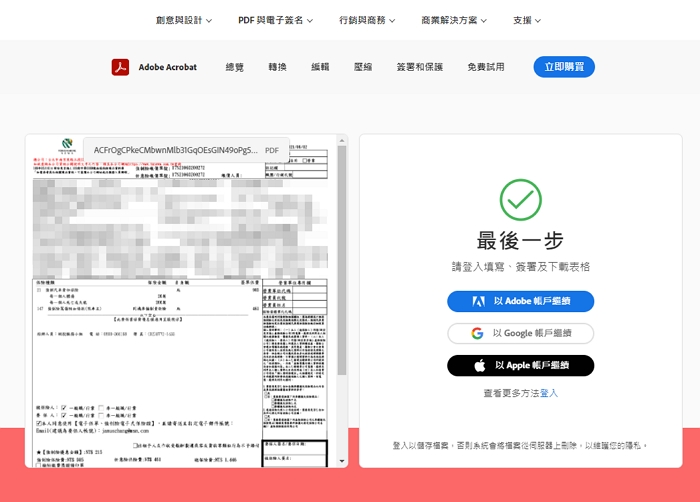Expand the 行銷與商務 menu
This screenshot has height=502, width=700.
click(367, 20)
